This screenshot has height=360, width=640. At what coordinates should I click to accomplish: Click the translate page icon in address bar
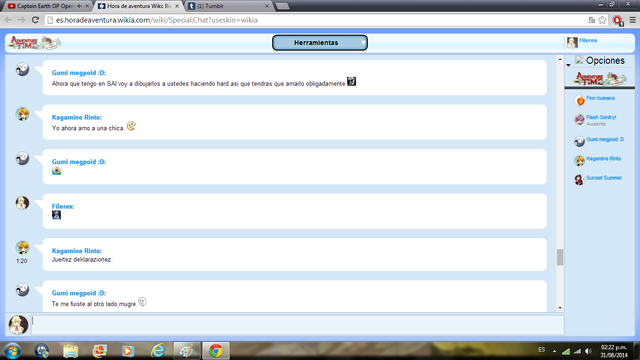591,20
